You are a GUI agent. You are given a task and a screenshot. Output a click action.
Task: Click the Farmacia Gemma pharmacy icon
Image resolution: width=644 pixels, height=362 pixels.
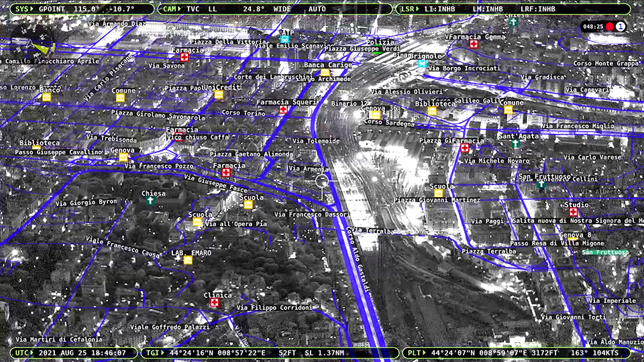[474, 44]
